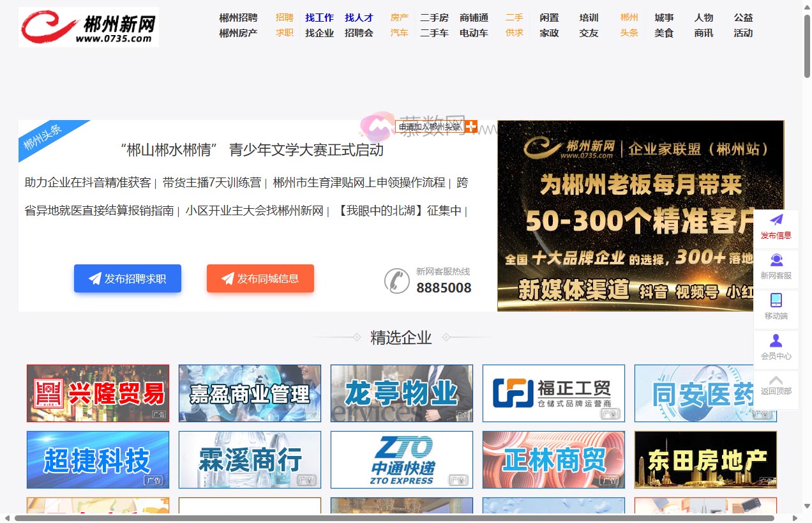This screenshot has height=523, width=812.
Task: Click the 返回顶部 up arrow
Action: click(776, 381)
